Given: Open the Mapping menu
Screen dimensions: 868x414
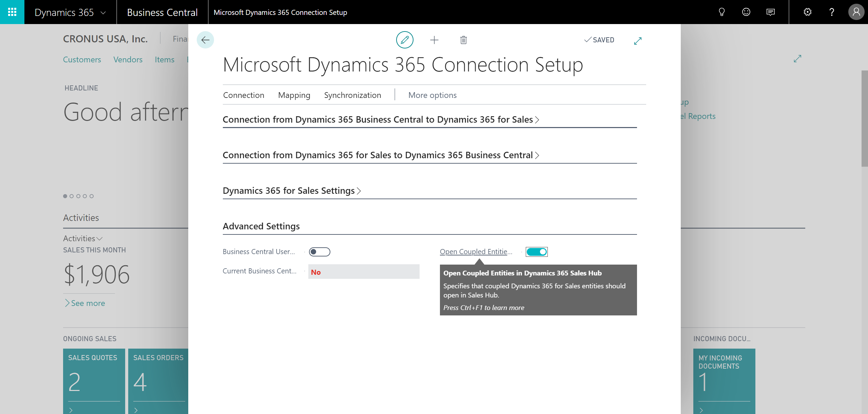Looking at the screenshot, I should click(294, 95).
